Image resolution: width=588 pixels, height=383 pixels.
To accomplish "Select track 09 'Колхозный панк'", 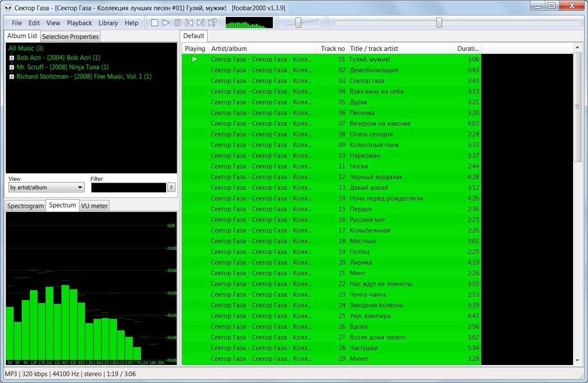I will tap(331, 145).
